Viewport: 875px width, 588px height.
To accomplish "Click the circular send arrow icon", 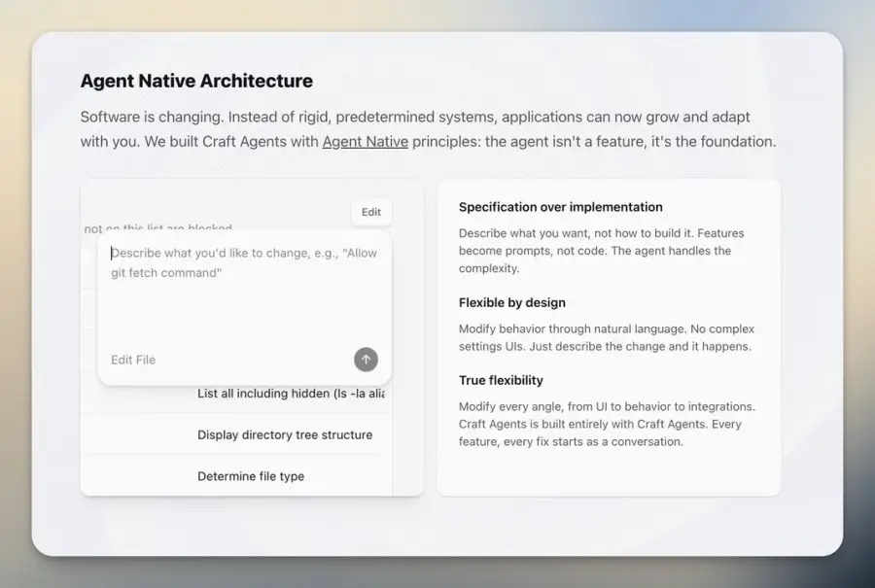I will point(367,360).
